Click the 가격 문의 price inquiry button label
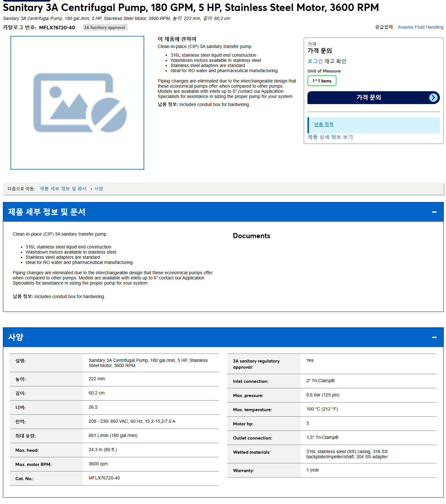Image resolution: width=446 pixels, height=504 pixels. click(369, 97)
